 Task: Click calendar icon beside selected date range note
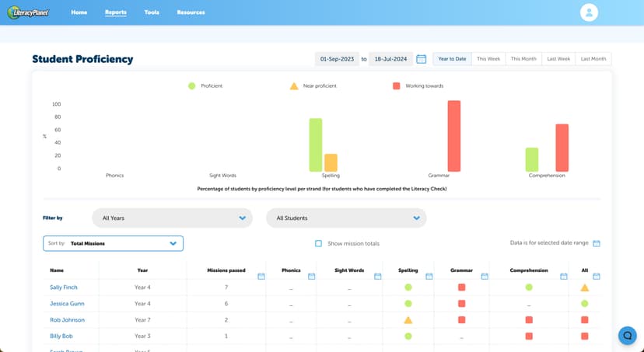coord(597,243)
